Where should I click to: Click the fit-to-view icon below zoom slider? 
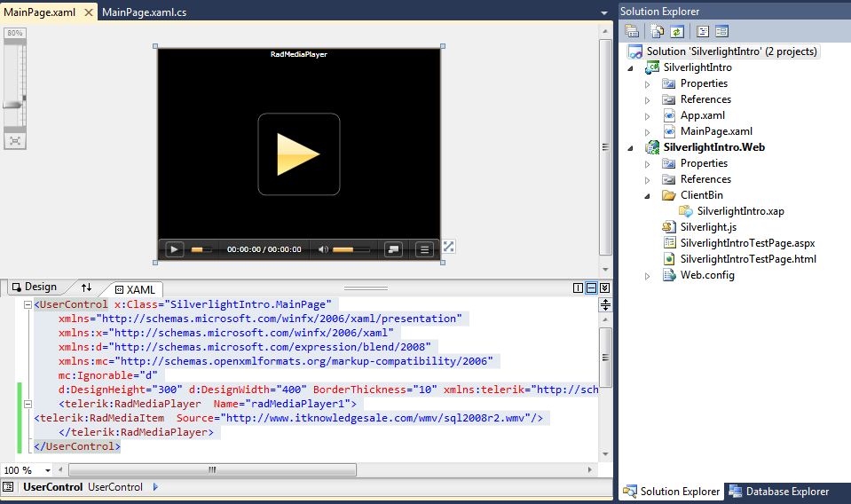pyautogui.click(x=14, y=140)
